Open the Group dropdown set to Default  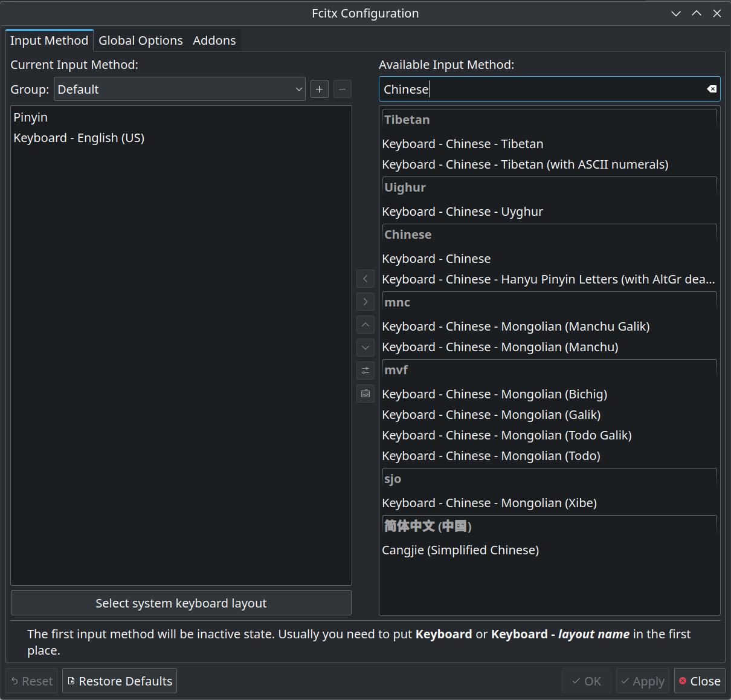(179, 89)
